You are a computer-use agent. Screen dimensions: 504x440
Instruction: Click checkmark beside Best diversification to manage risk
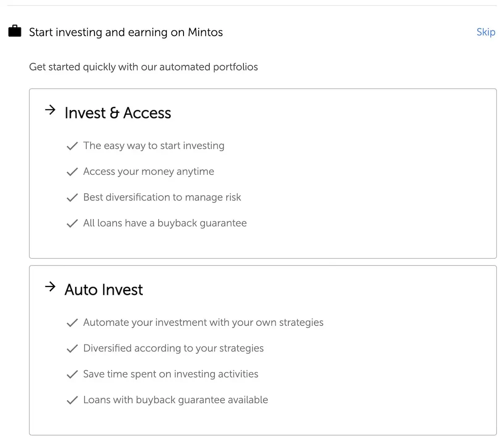click(x=72, y=198)
